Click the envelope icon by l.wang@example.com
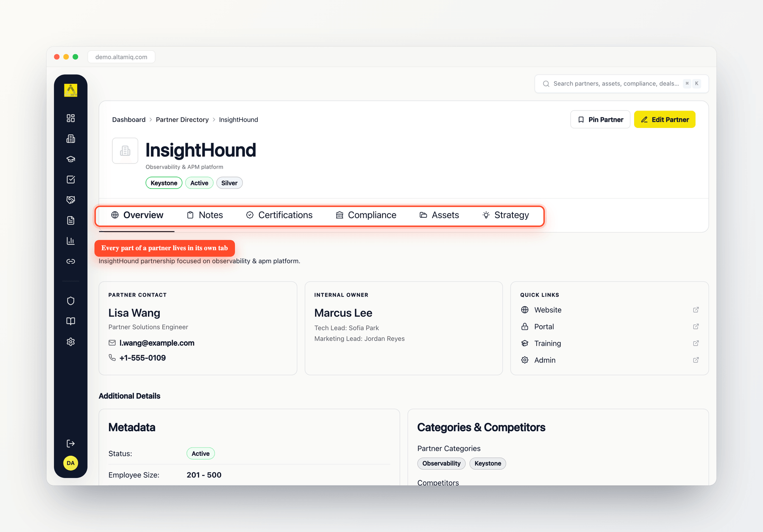 point(112,343)
